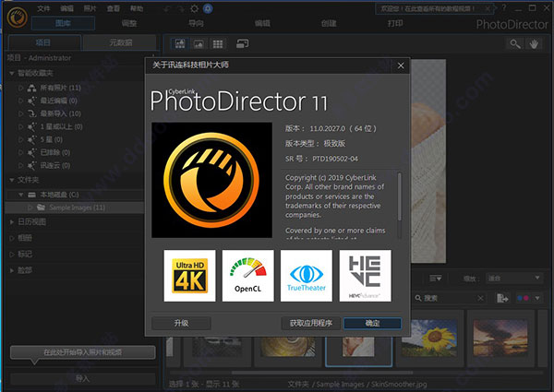
Task: Switch to the 创建 module tab
Action: [x=329, y=23]
